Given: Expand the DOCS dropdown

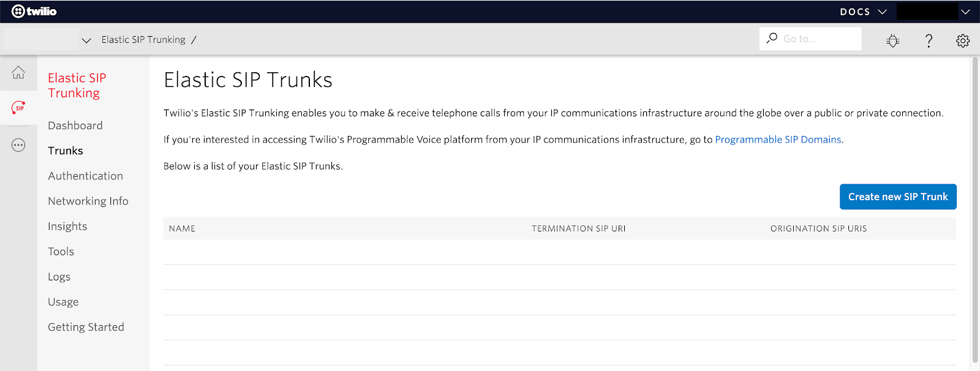Looking at the screenshot, I should 863,12.
